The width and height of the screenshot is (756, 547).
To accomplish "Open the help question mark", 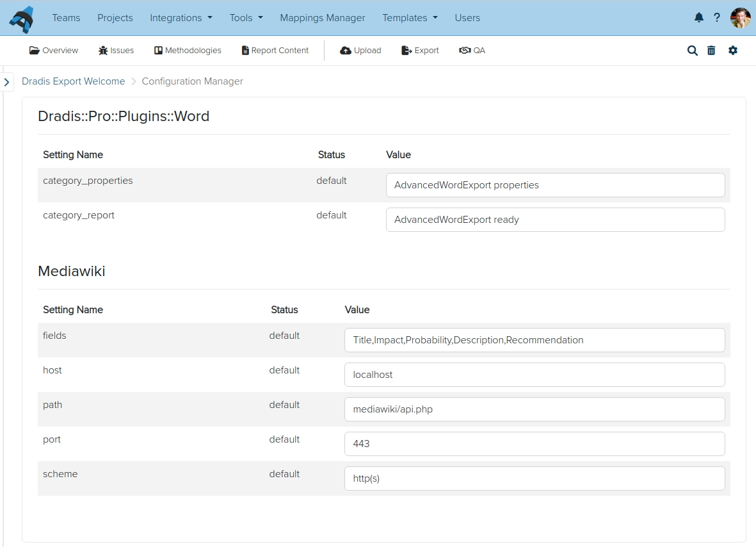I will click(717, 18).
